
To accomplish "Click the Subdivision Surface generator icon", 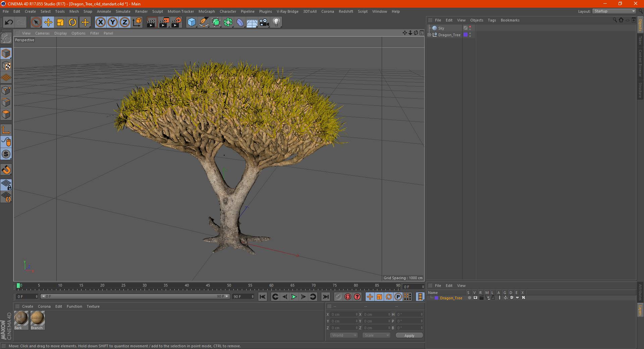I will (x=216, y=22).
